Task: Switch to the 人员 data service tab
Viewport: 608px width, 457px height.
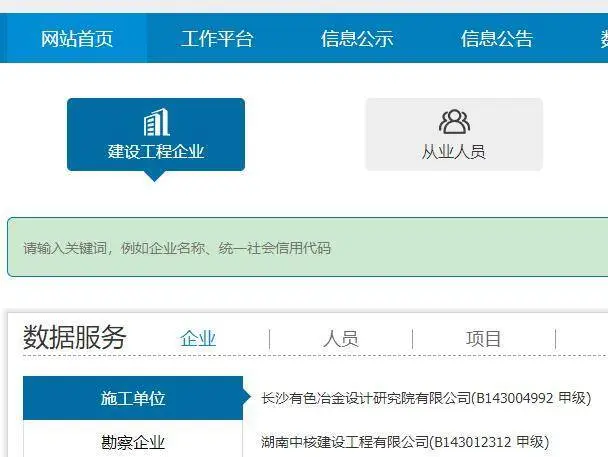Action: pos(341,338)
